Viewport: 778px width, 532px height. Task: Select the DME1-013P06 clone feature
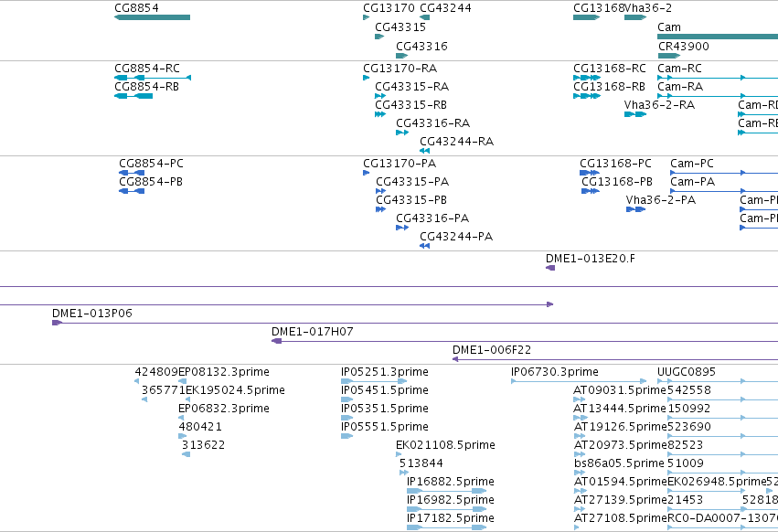click(415, 323)
